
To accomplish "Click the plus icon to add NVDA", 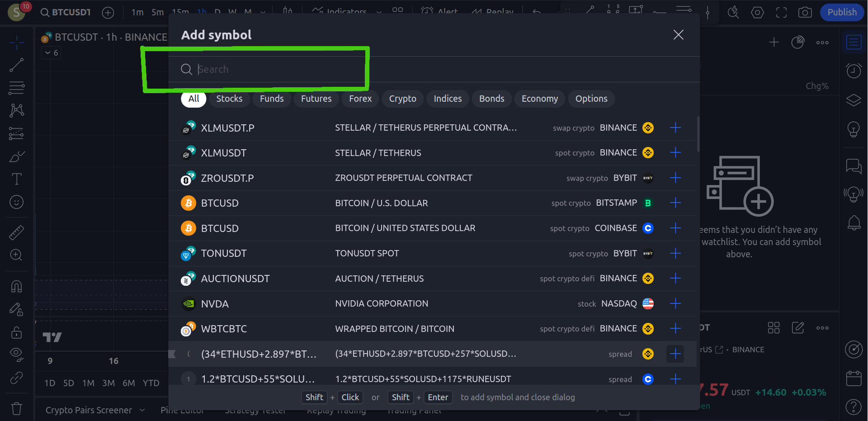I will [x=675, y=303].
